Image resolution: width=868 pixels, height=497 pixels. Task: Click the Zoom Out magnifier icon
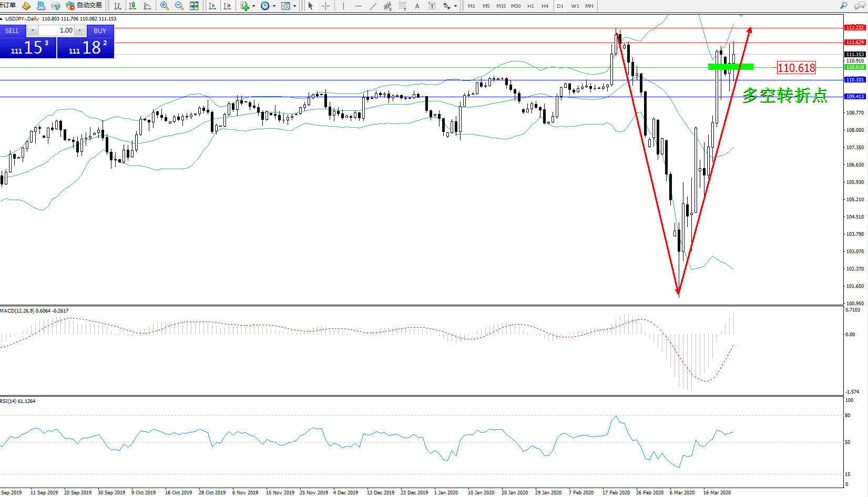point(179,6)
